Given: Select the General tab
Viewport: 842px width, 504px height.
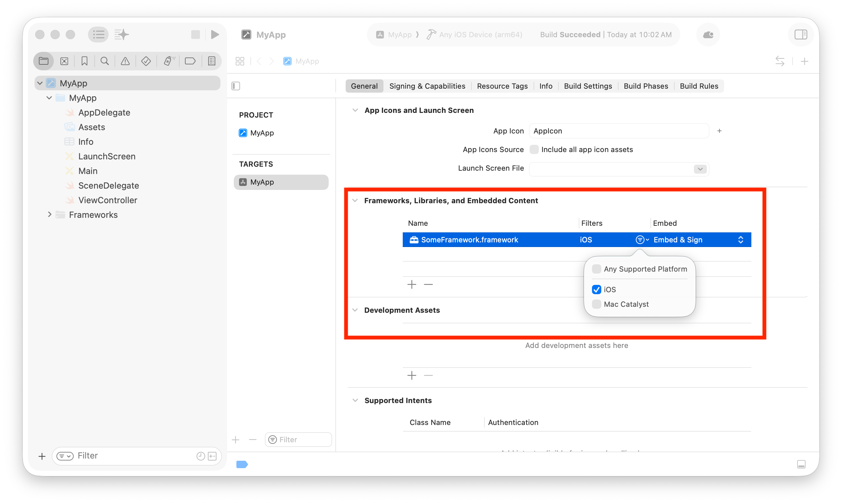Looking at the screenshot, I should 364,86.
